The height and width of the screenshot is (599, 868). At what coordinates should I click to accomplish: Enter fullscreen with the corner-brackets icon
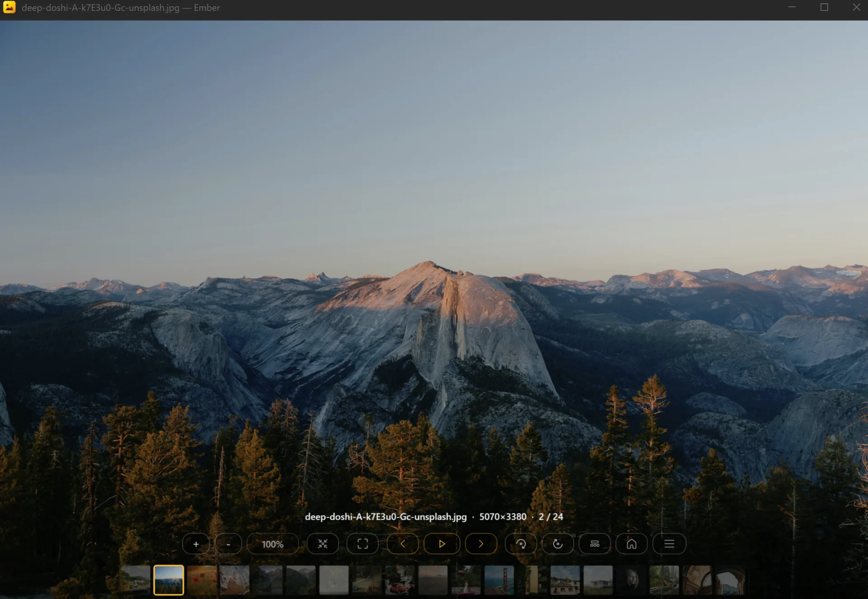(x=363, y=544)
